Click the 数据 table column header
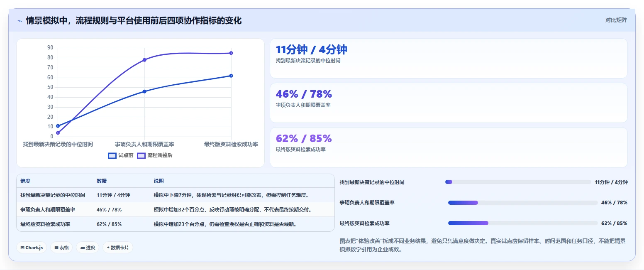The height and width of the screenshot is (270, 644). (102, 181)
